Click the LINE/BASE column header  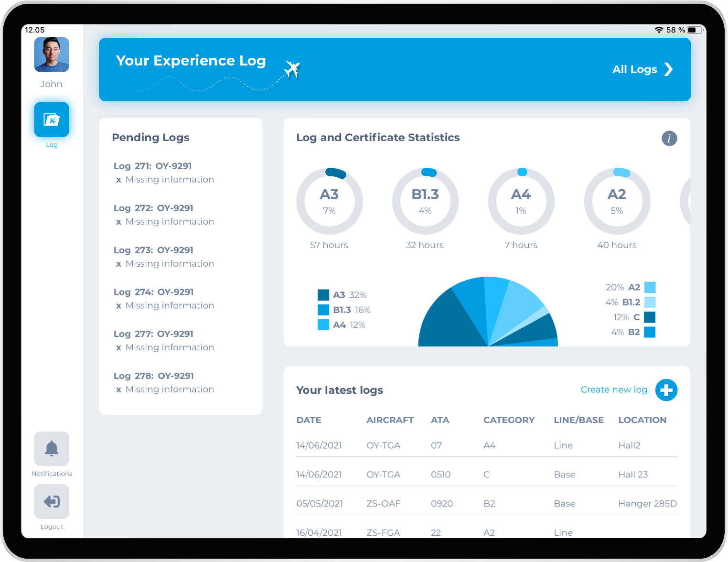click(578, 420)
